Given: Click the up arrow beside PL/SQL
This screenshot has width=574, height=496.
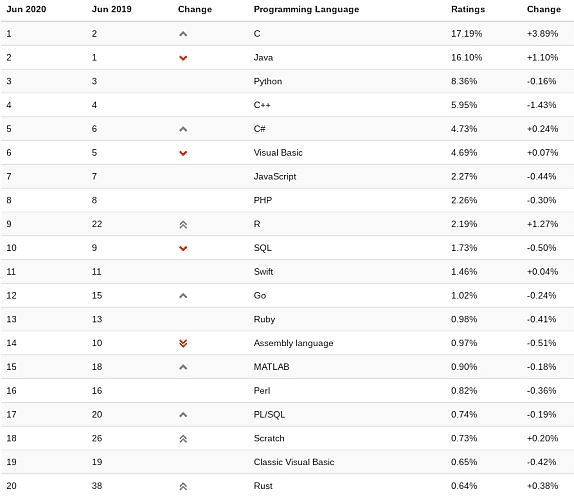Looking at the screenshot, I should point(183,415).
